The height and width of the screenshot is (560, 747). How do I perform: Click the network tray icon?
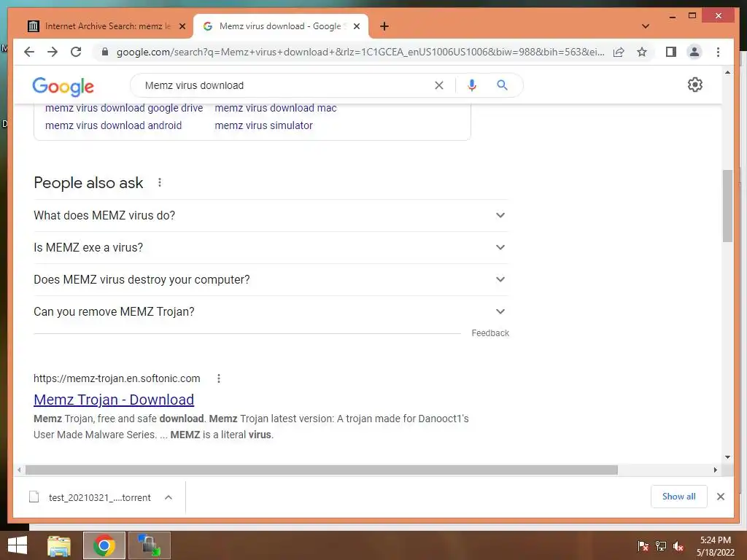click(660, 546)
